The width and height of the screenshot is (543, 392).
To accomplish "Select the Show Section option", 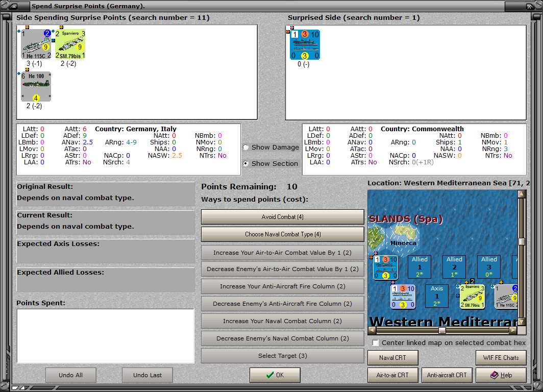I will point(246,163).
